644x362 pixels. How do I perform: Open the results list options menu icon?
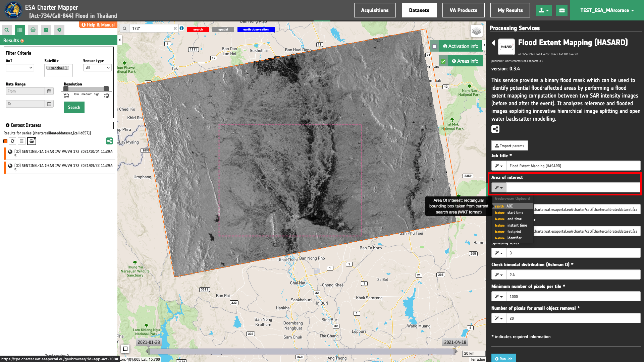[x=21, y=141]
